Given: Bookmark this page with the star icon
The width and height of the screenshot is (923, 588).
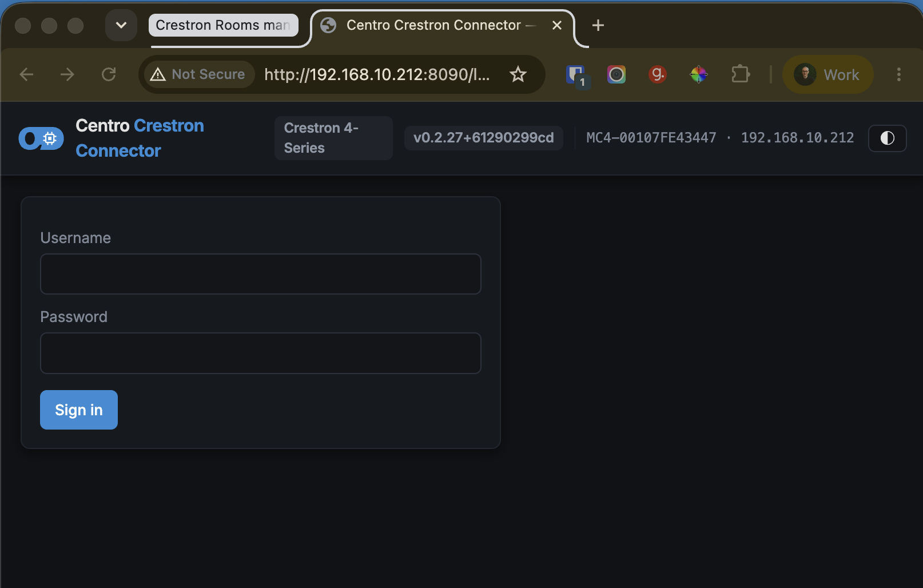Looking at the screenshot, I should click(518, 74).
